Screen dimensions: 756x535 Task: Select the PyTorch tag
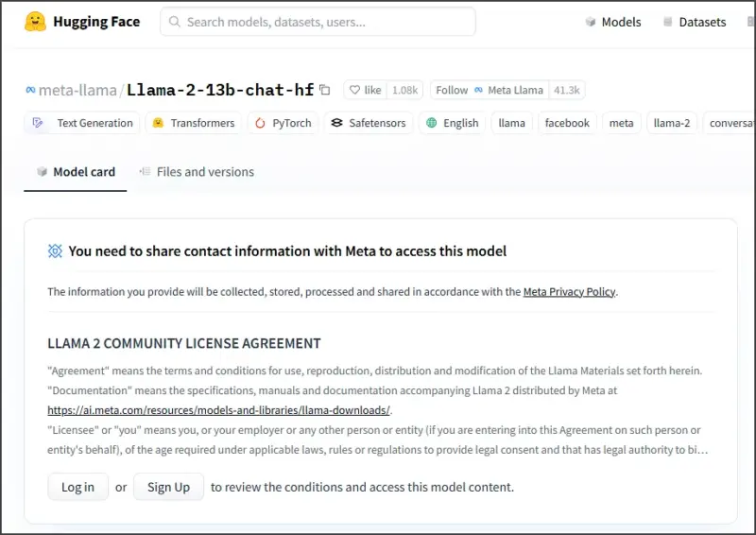pos(283,123)
